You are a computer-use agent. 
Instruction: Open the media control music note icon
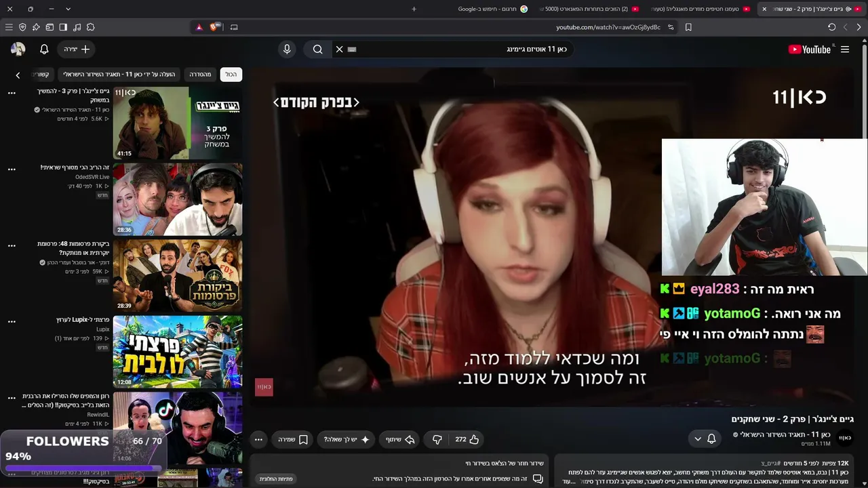[77, 27]
